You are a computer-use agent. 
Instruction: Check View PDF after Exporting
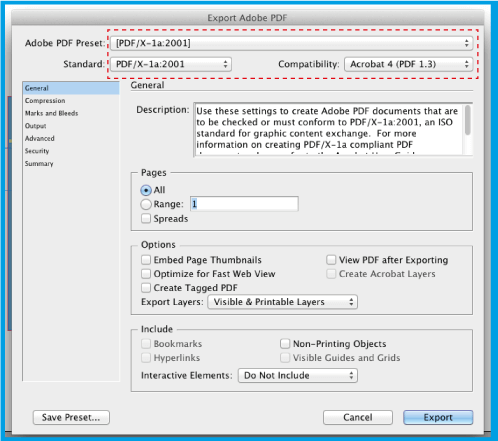(331, 260)
